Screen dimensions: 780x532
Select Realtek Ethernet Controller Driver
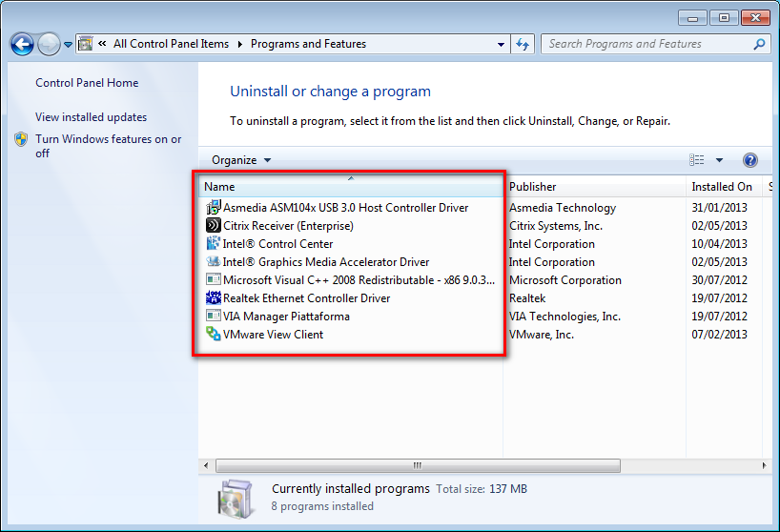pyautogui.click(x=306, y=298)
